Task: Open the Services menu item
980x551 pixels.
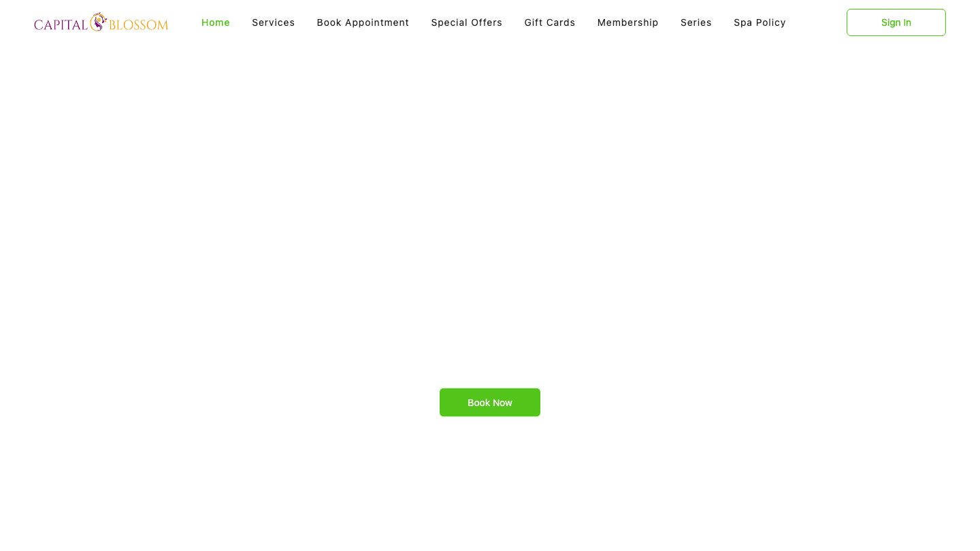Action: click(274, 22)
